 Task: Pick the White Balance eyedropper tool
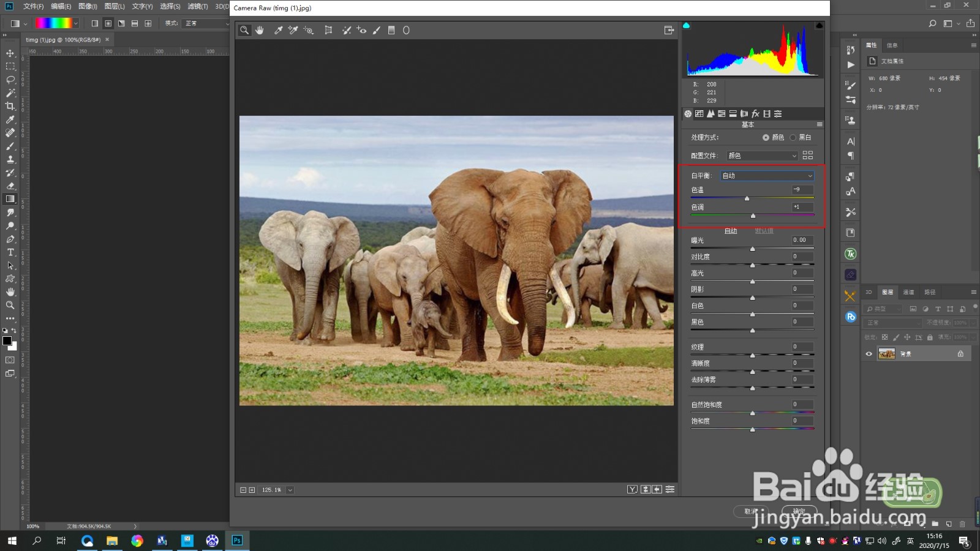(278, 30)
